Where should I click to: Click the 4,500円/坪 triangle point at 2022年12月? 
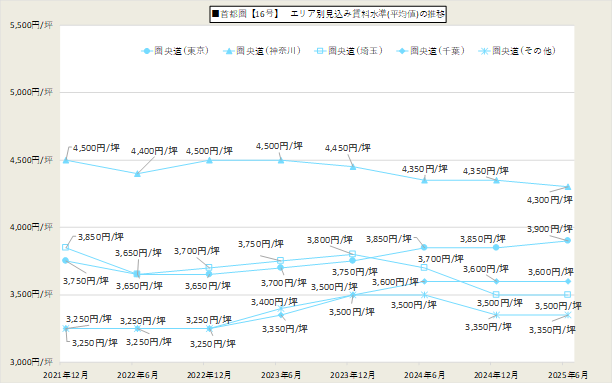pyautogui.click(x=209, y=160)
